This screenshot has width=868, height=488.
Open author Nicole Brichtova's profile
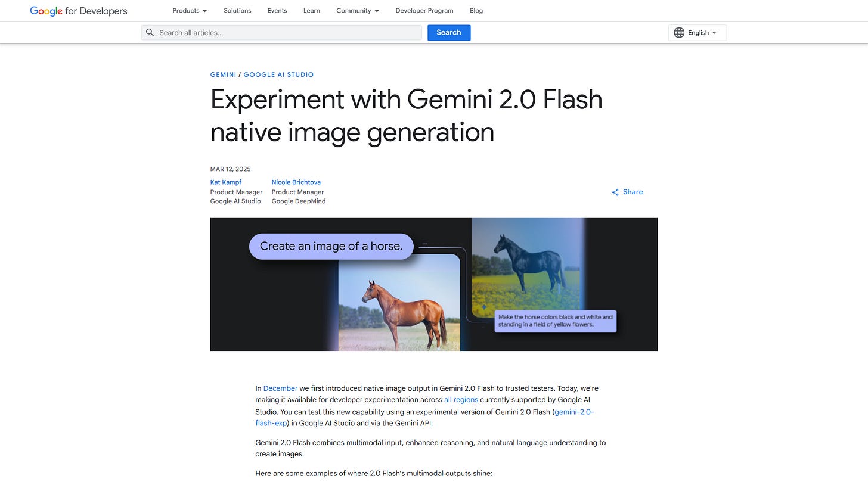pyautogui.click(x=296, y=182)
